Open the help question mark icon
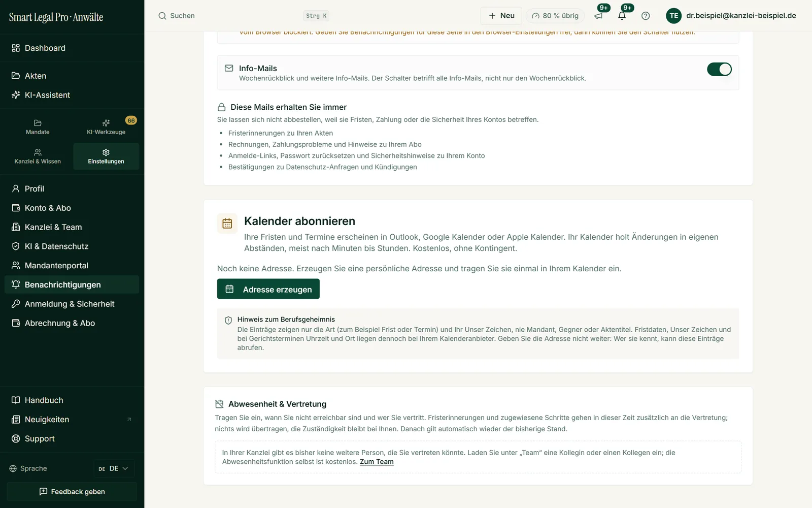This screenshot has width=812, height=508. (x=646, y=16)
